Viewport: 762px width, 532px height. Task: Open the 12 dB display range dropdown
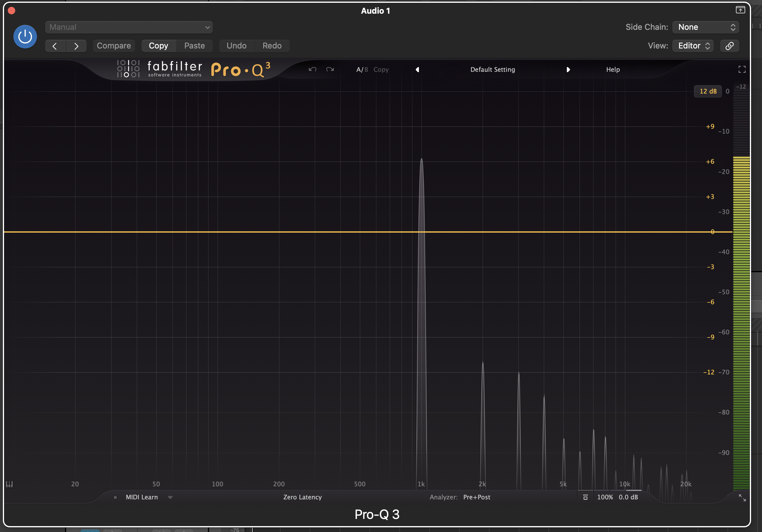coord(708,91)
